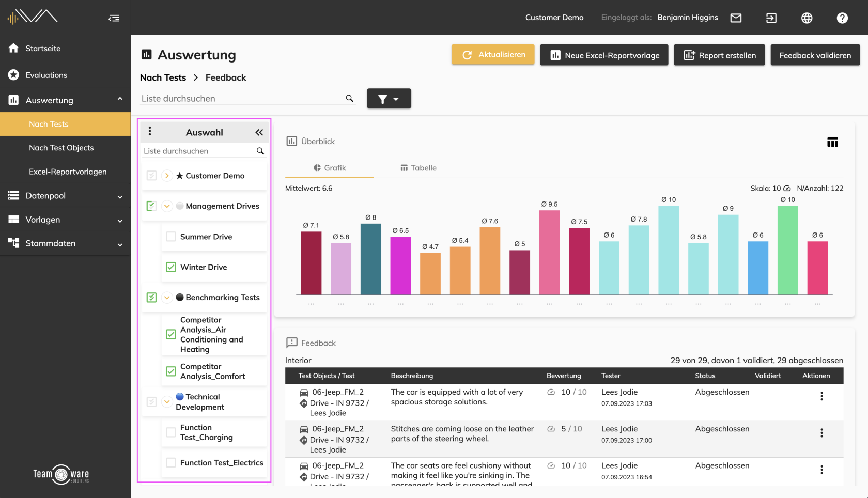Collapse the Technical Development tree node
This screenshot has width=868, height=498.
pyautogui.click(x=167, y=401)
